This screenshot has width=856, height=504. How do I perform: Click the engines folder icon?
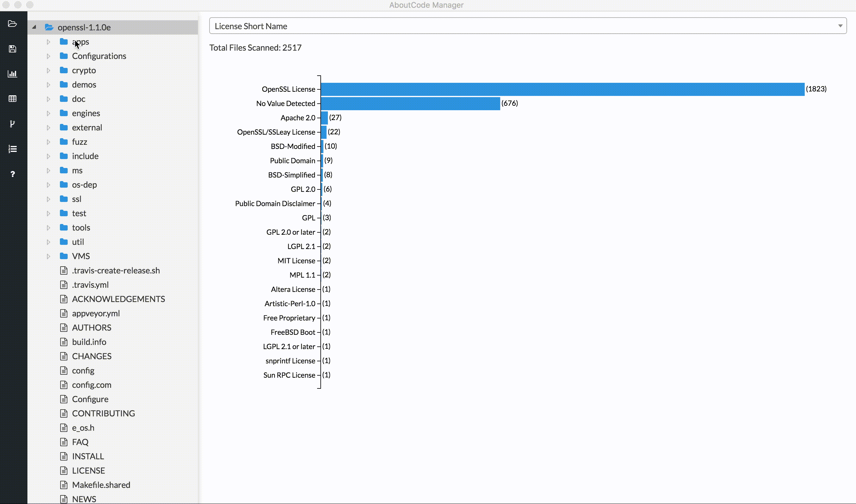63,113
